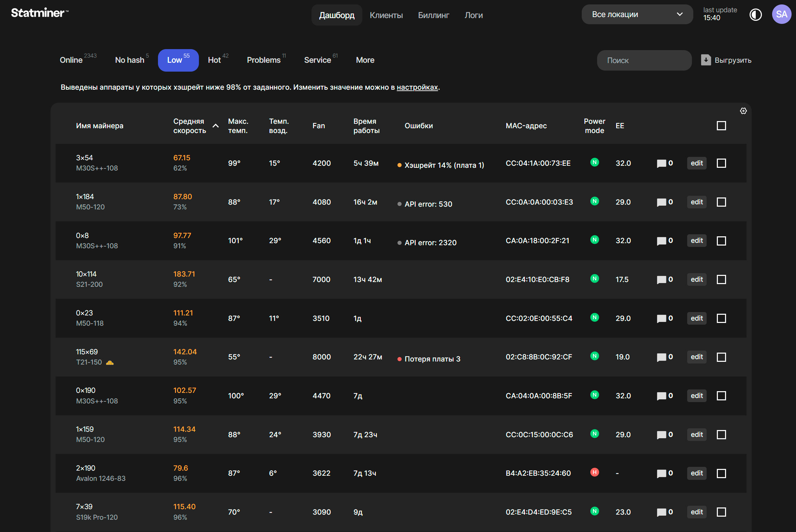The height and width of the screenshot is (532, 796).
Task: Click power mode N badge of 1x184
Action: point(595,201)
